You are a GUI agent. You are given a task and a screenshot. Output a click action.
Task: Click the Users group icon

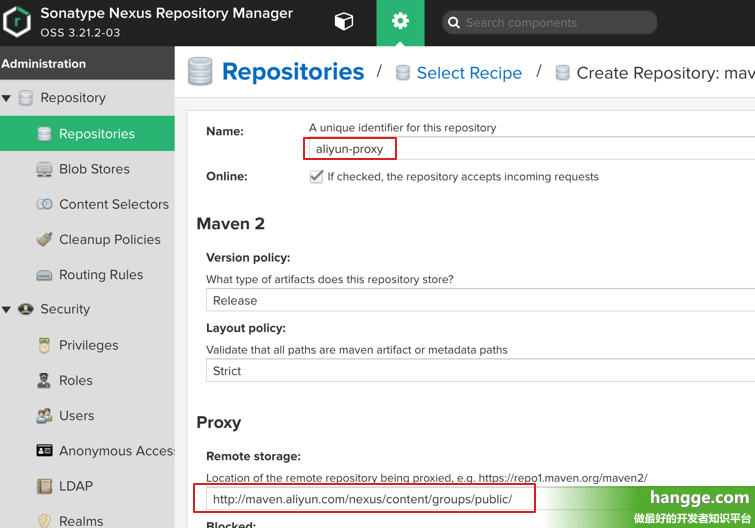coord(44,415)
